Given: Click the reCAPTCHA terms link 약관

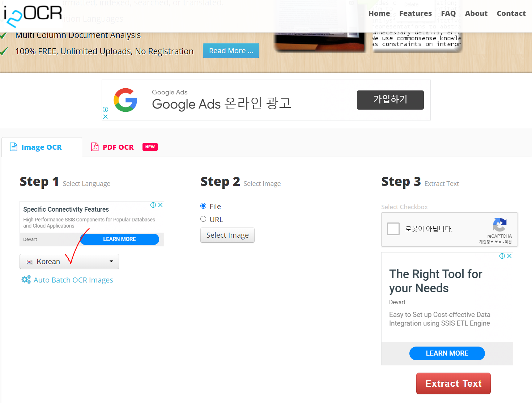Looking at the screenshot, I should pos(508,242).
